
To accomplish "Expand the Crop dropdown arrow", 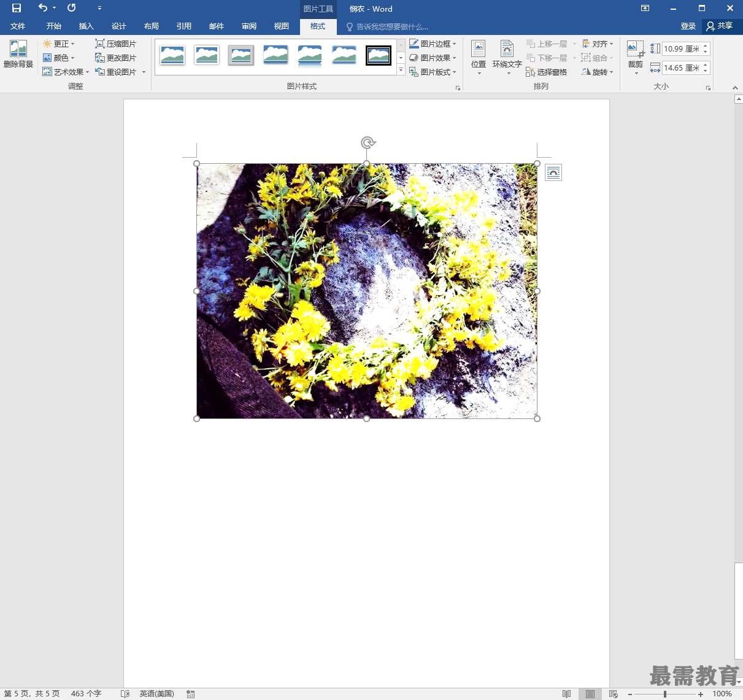I will click(x=636, y=74).
